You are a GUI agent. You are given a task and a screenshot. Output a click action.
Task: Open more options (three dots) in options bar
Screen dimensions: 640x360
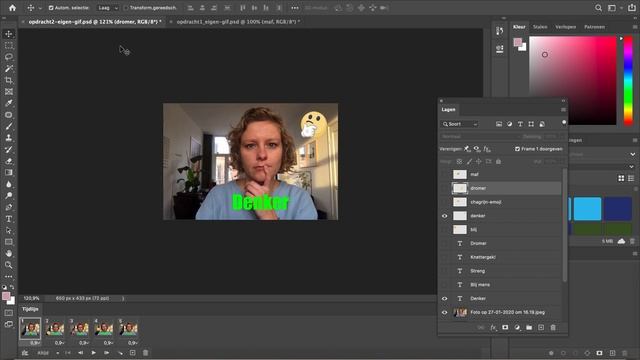(x=295, y=8)
